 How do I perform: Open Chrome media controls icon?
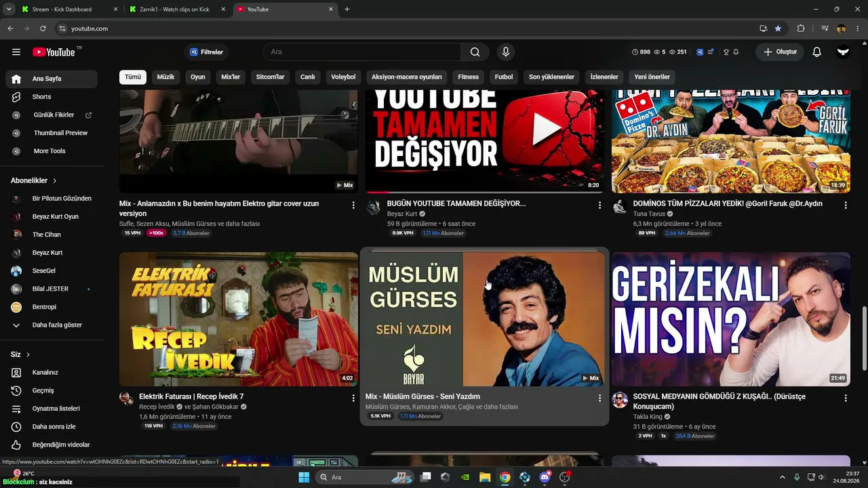tap(825, 28)
